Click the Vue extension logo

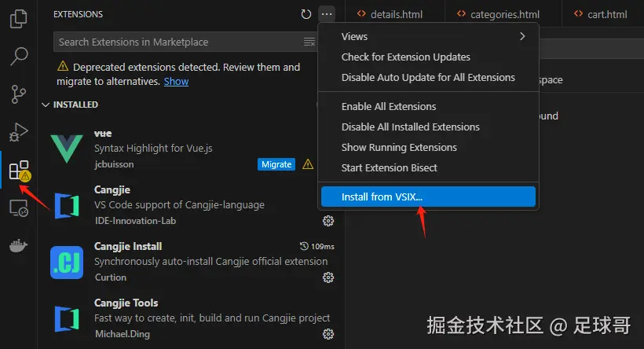pos(67,149)
